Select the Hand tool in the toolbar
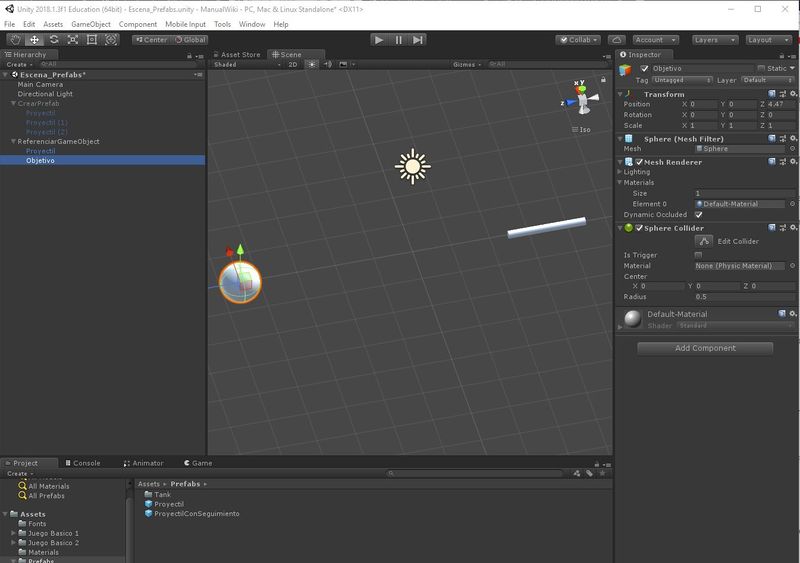This screenshot has width=800, height=563. [x=15, y=39]
